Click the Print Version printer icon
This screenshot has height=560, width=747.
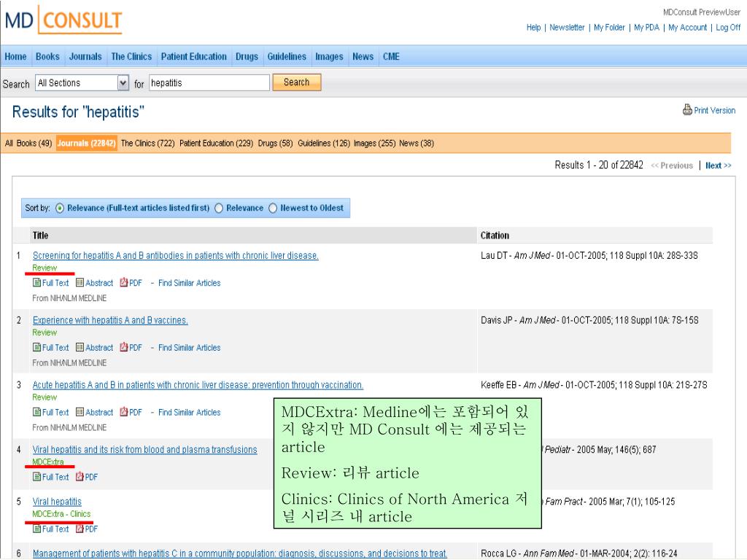coord(687,109)
